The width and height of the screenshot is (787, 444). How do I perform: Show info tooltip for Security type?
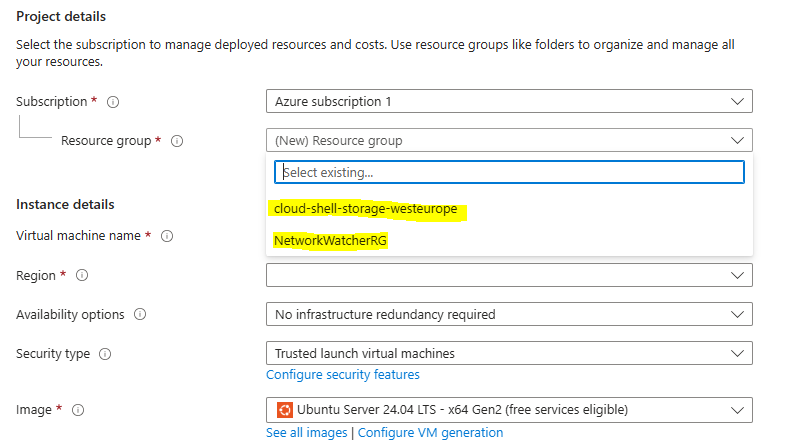(x=105, y=354)
